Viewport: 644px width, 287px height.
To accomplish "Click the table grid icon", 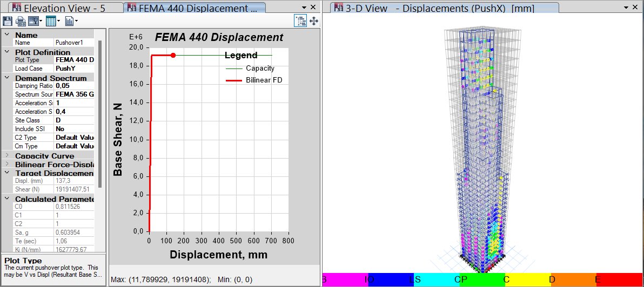I will click(51, 21).
